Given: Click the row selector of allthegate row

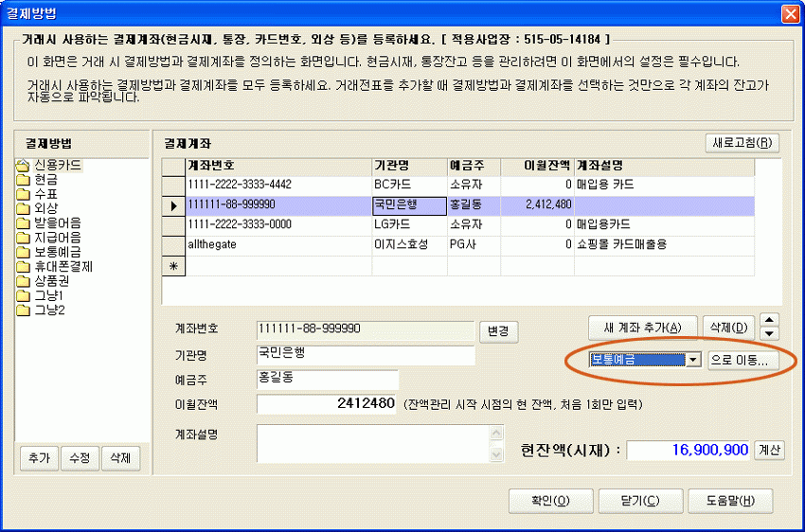Looking at the screenshot, I should click(x=173, y=245).
